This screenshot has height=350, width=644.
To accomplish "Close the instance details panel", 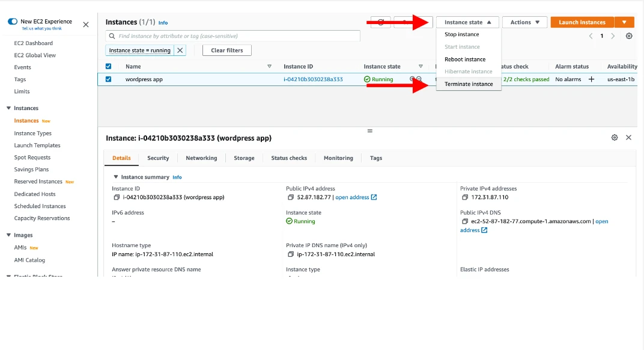I will (628, 137).
